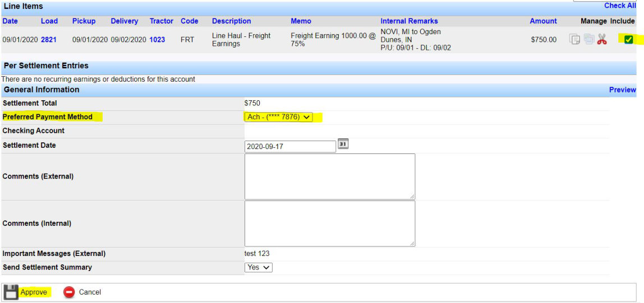Sort by the Tractor column header
This screenshot has height=303, width=644.
pyautogui.click(x=162, y=21)
